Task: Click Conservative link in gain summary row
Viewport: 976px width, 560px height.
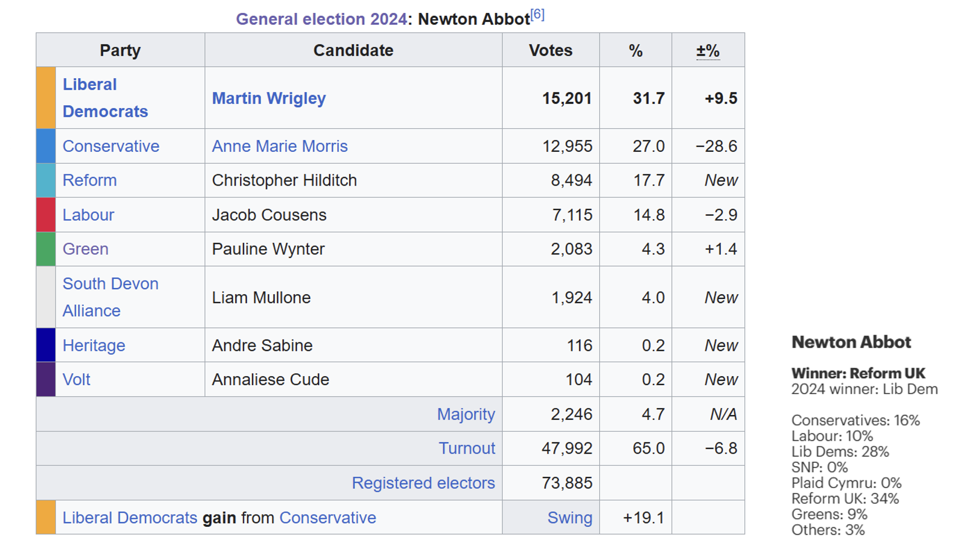Action: pyautogui.click(x=327, y=518)
